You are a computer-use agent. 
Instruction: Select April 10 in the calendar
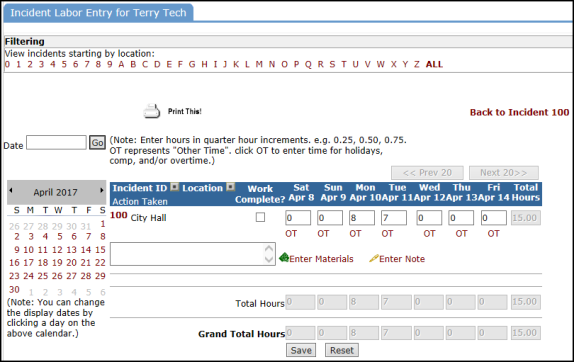point(29,250)
